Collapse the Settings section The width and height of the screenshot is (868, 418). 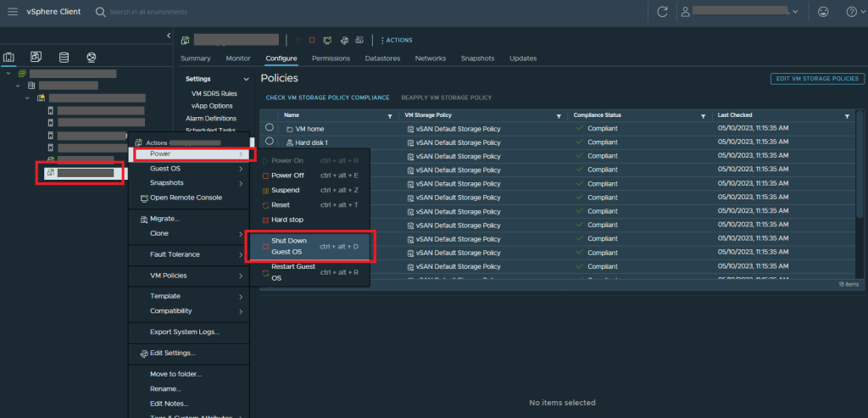[199, 79]
